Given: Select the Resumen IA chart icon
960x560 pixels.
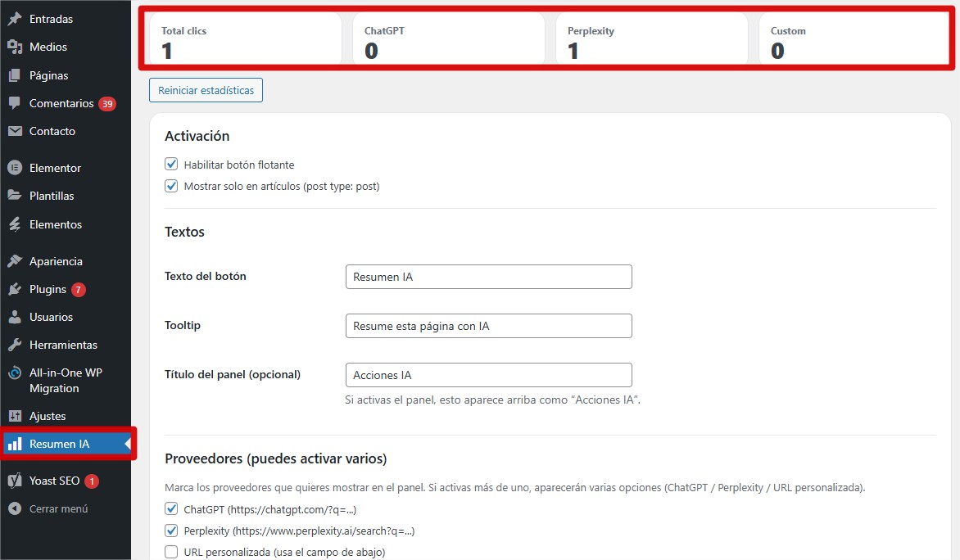Looking at the screenshot, I should [x=14, y=444].
